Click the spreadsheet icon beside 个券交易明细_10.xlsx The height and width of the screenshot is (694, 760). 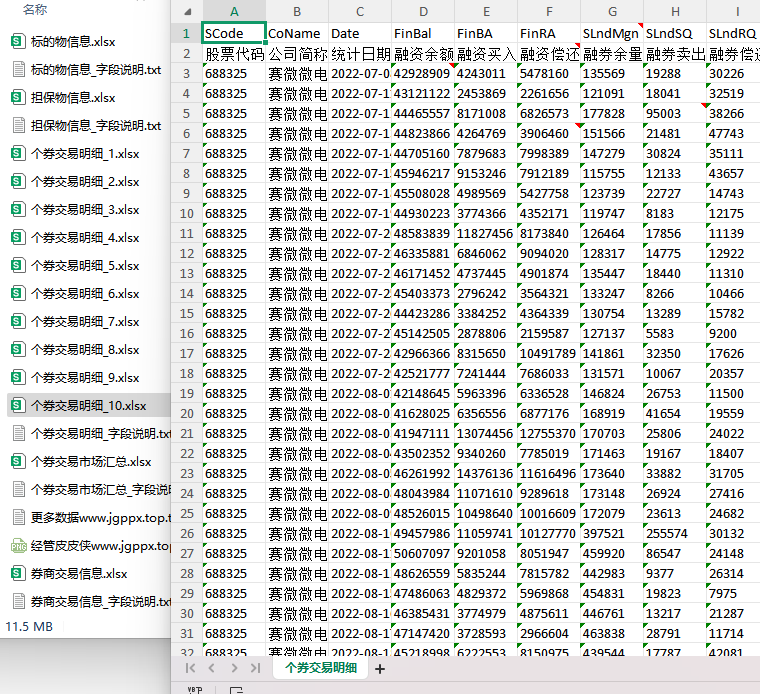(x=18, y=405)
